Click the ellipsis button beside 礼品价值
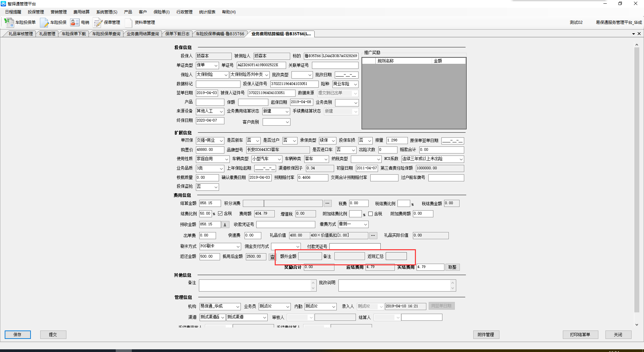 tap(373, 235)
